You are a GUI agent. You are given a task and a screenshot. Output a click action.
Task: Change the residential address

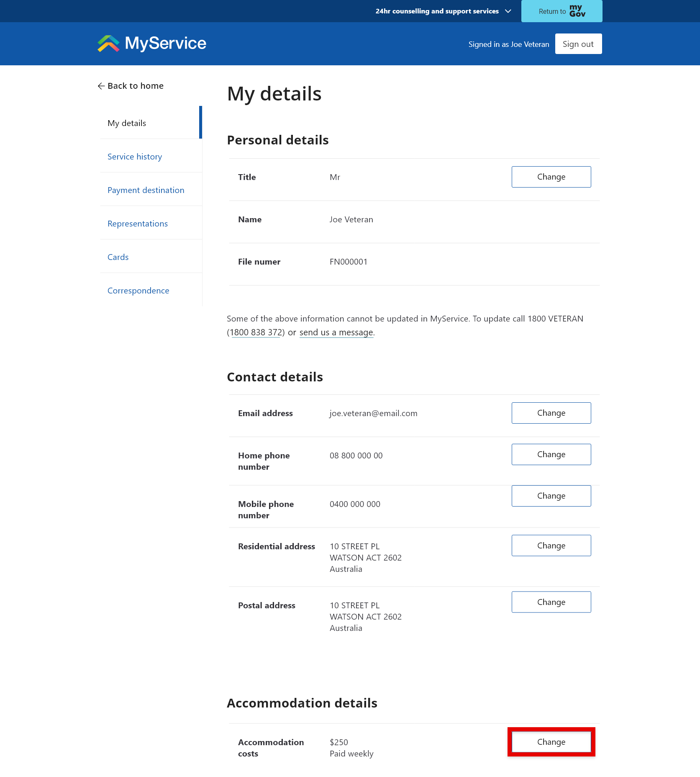551,545
